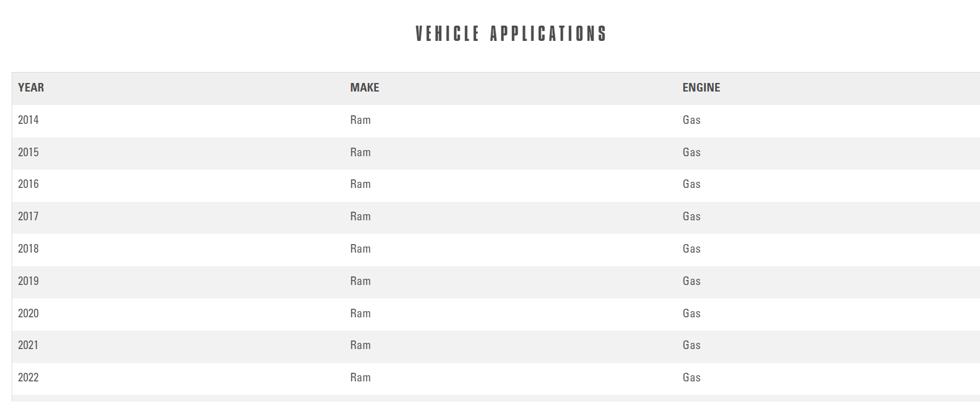The width and height of the screenshot is (980, 407).
Task: Select the 2019 year cell
Action: [28, 281]
